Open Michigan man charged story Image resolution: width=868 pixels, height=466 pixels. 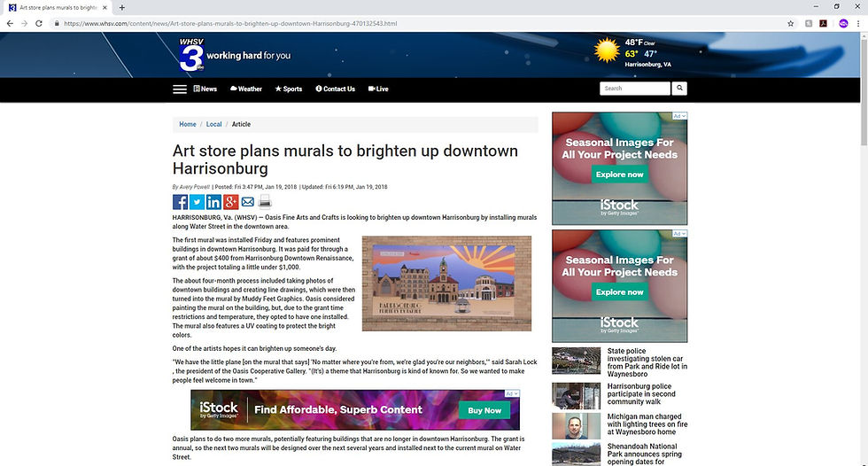(x=647, y=424)
